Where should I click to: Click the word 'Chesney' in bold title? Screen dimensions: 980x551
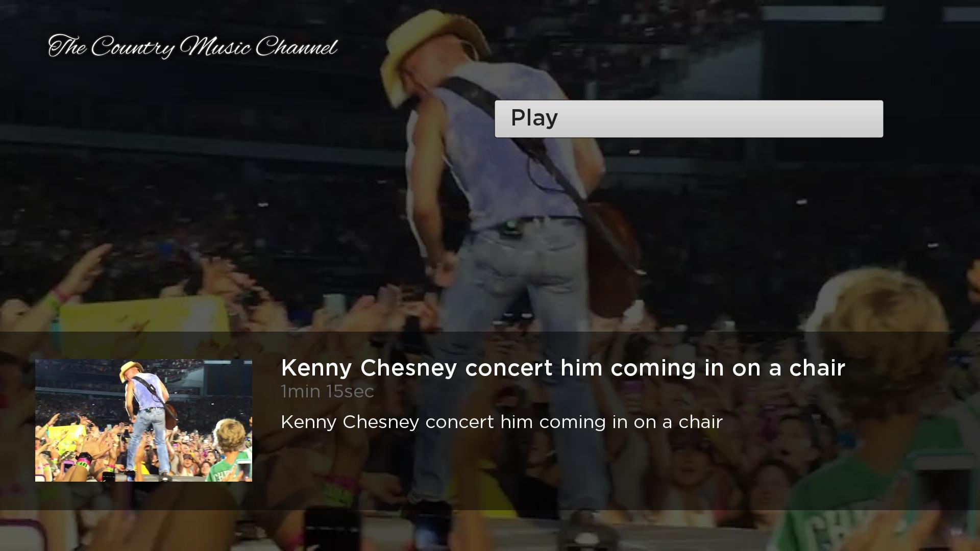coord(408,368)
